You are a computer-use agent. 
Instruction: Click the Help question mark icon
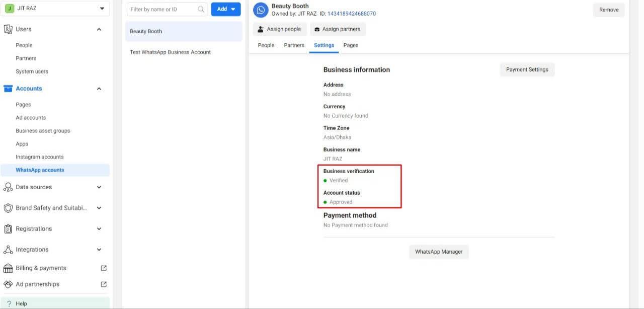coord(9,303)
